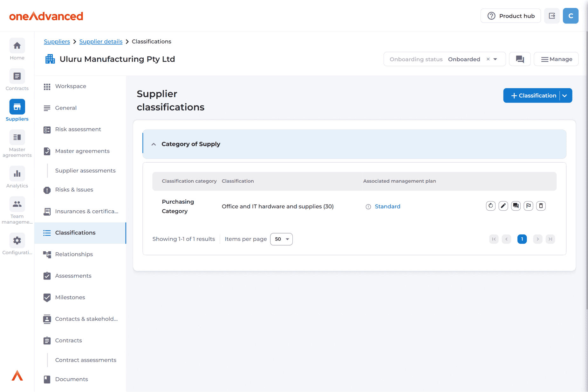Image resolution: width=588 pixels, height=392 pixels.
Task: Collapse the Category of Supply section
Action: pyautogui.click(x=154, y=144)
